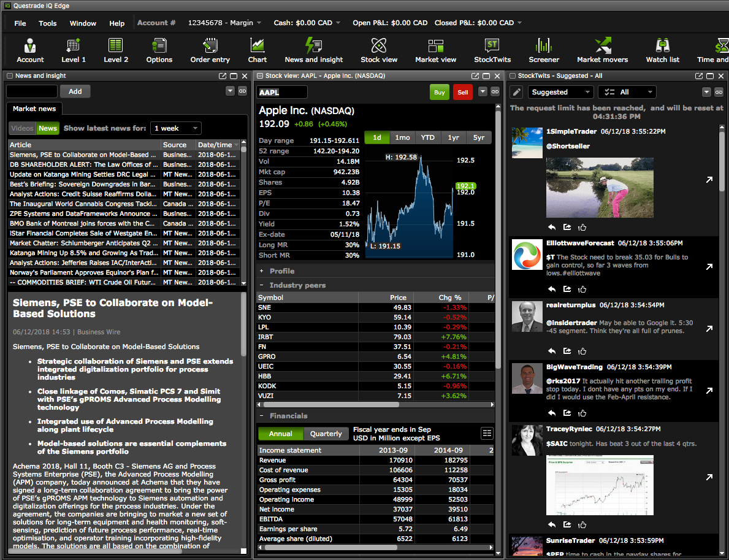The image size is (729, 560).
Task: Switch the news feed to Videos
Action: click(x=22, y=128)
